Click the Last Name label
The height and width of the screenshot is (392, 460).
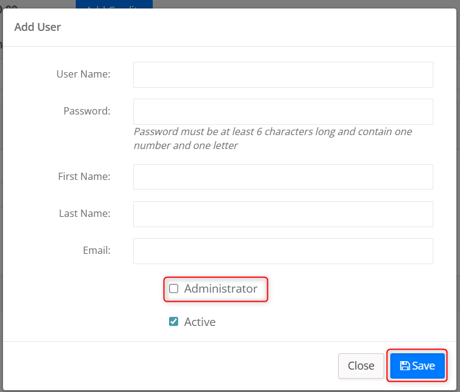click(85, 213)
